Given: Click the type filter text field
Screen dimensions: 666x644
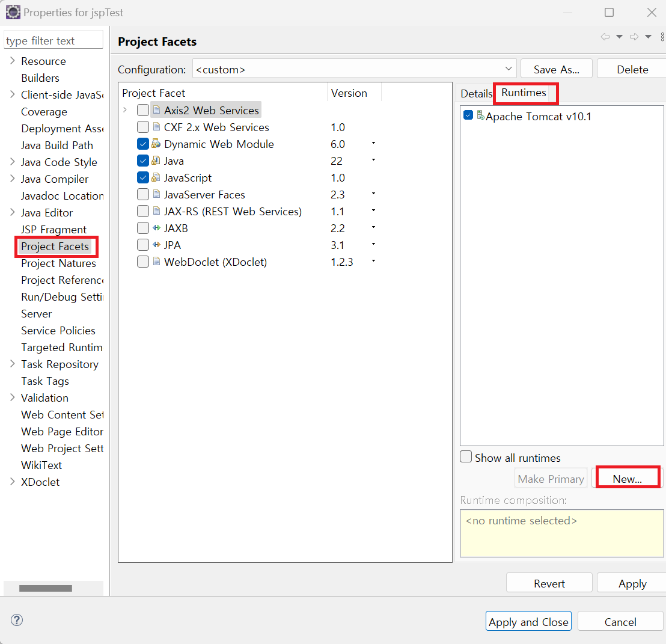Looking at the screenshot, I should [x=53, y=40].
